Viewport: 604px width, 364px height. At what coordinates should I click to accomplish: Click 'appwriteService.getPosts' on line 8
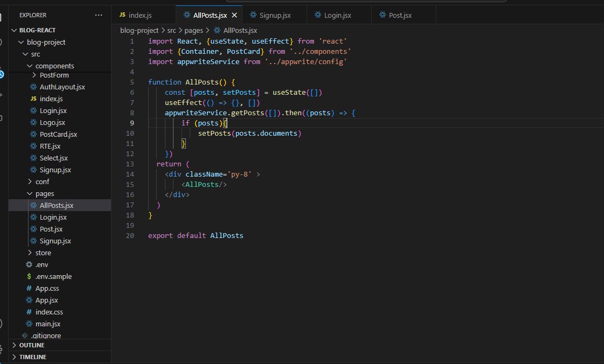214,113
